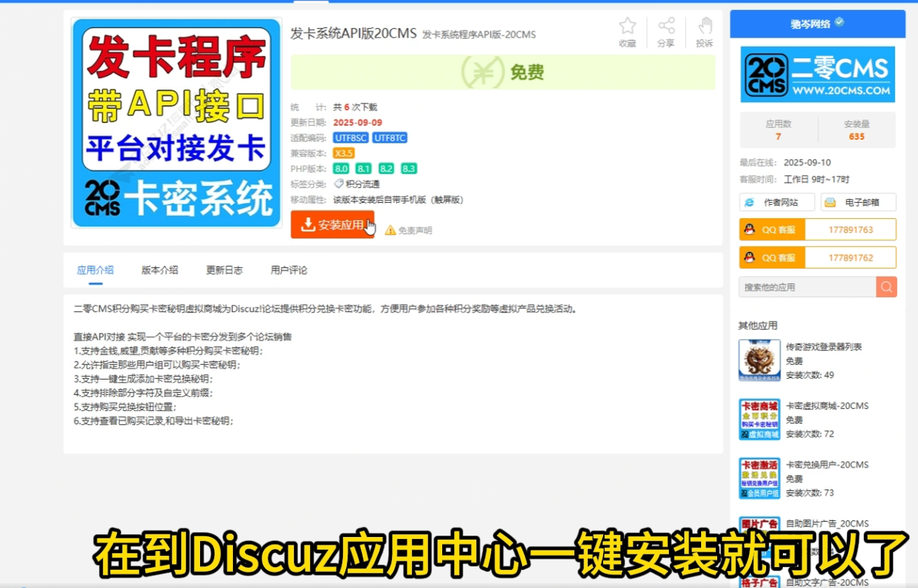Open the 自助图片广告_20CMS app link
Image resolution: width=918 pixels, height=588 pixels.
pyautogui.click(x=827, y=523)
